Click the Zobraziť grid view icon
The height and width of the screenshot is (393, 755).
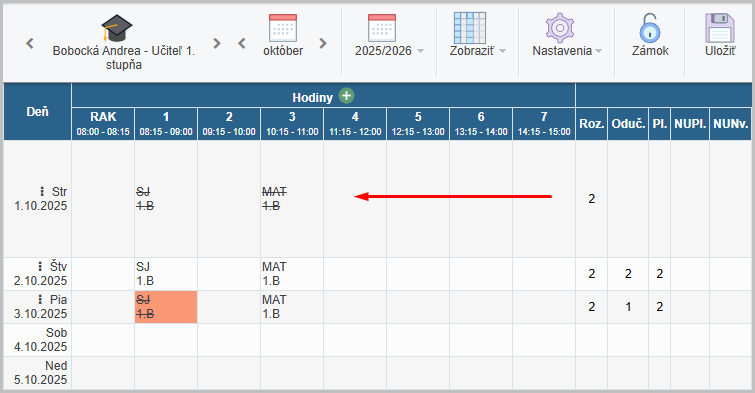point(470,28)
